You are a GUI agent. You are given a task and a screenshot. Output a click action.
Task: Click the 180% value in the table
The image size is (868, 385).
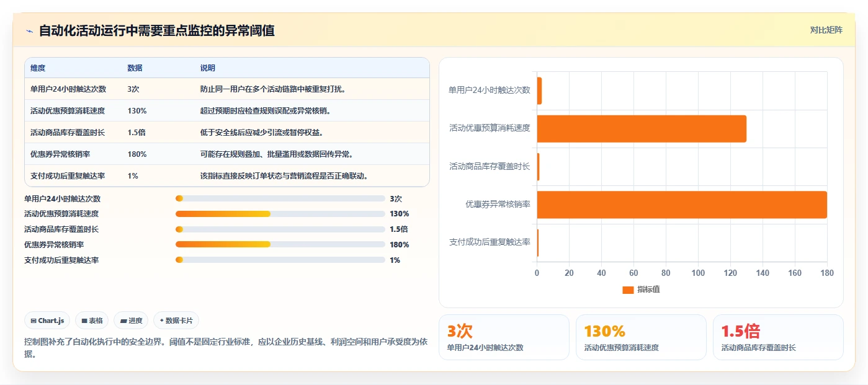coord(137,154)
